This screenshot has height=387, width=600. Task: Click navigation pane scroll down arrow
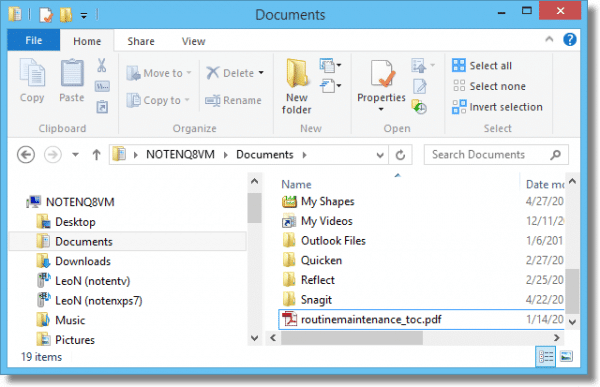click(254, 338)
